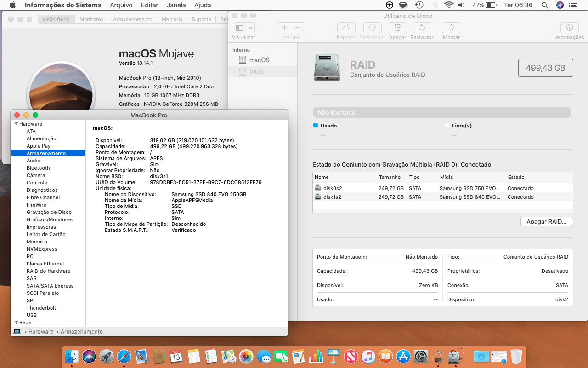Switch to the Suporte tab
Viewport: 588px width, 368px height.
pos(202,19)
